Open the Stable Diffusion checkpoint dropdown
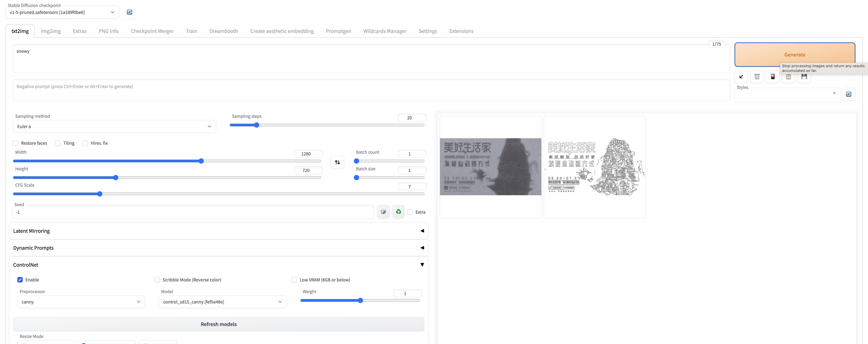 62,12
